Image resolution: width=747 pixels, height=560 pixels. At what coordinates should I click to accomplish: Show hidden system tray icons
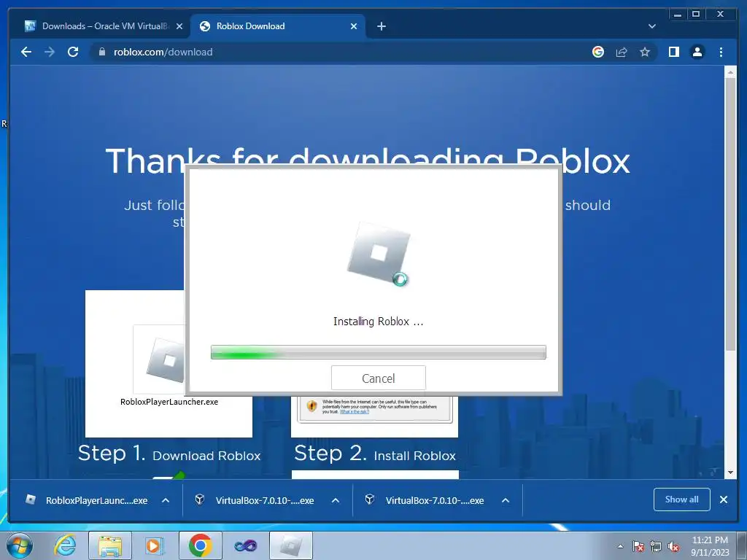click(620, 546)
